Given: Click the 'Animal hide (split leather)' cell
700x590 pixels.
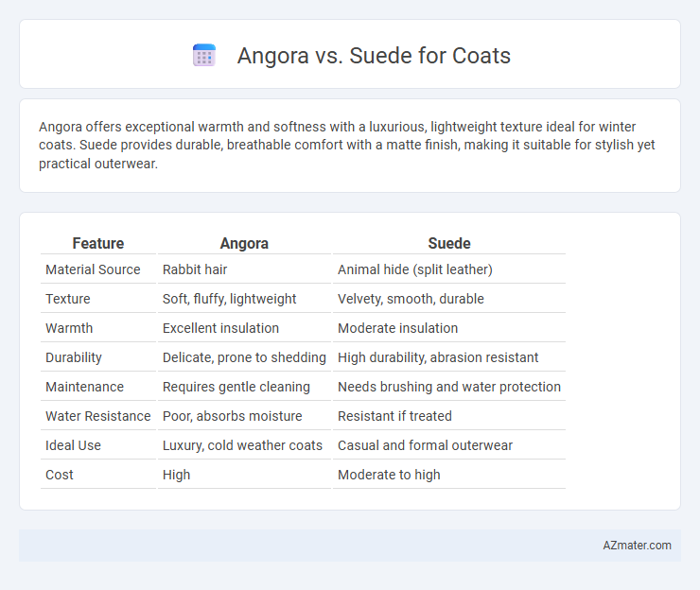Looking at the screenshot, I should click(415, 269).
